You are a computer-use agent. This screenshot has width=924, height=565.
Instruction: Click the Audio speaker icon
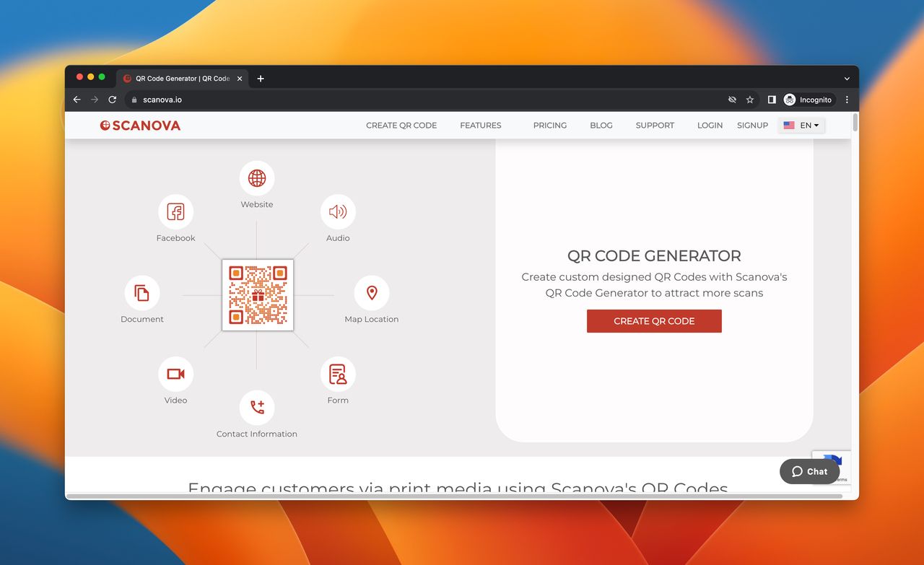[x=338, y=211]
